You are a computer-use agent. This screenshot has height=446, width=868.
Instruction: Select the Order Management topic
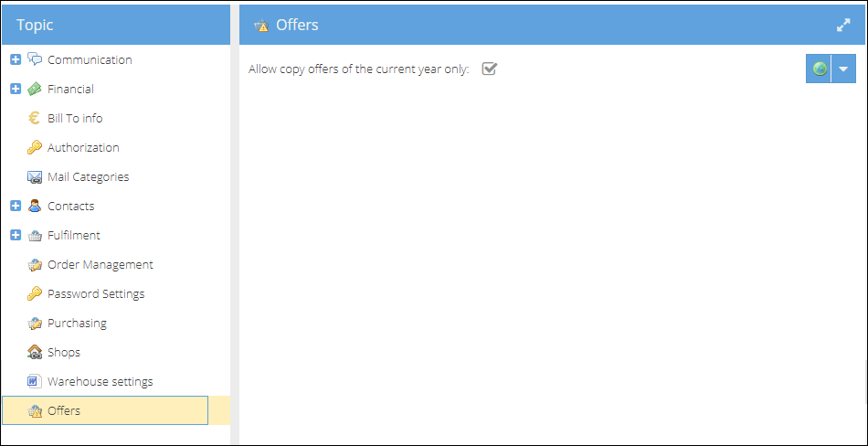(x=101, y=264)
